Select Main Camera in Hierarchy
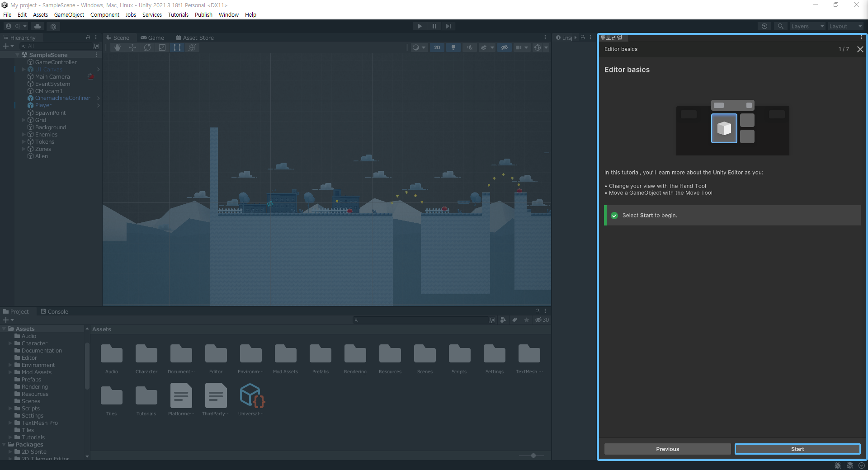This screenshot has height=470, width=868. pyautogui.click(x=52, y=77)
